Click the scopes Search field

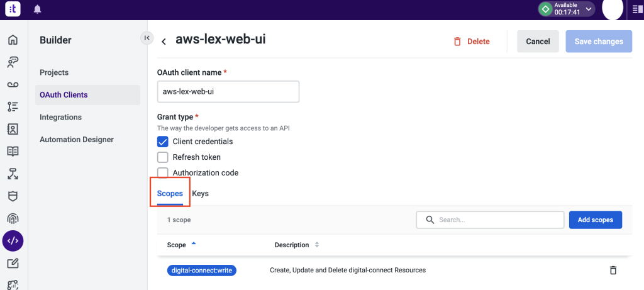[490, 220]
